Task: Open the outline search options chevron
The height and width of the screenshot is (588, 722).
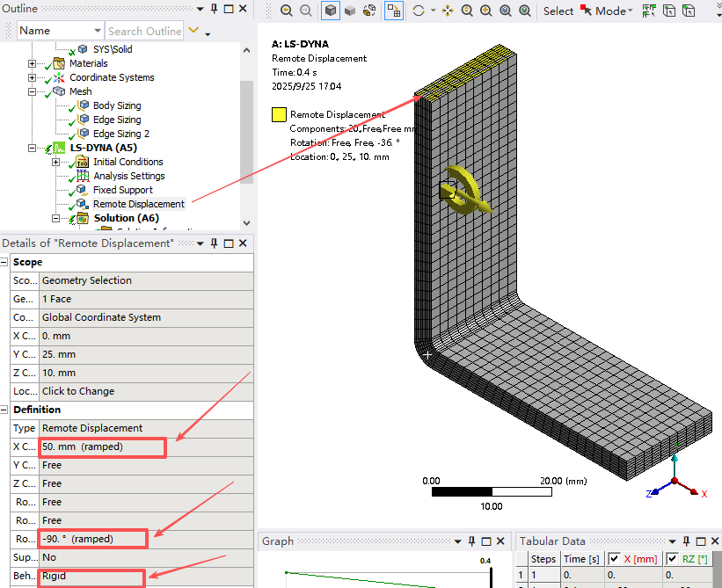Action: (193, 31)
